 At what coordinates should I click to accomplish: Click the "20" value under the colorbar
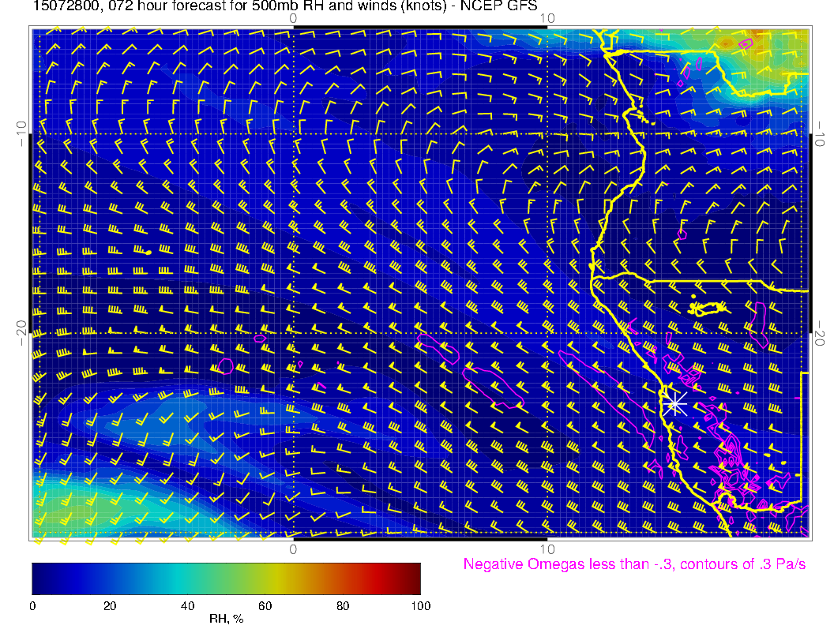(110, 606)
